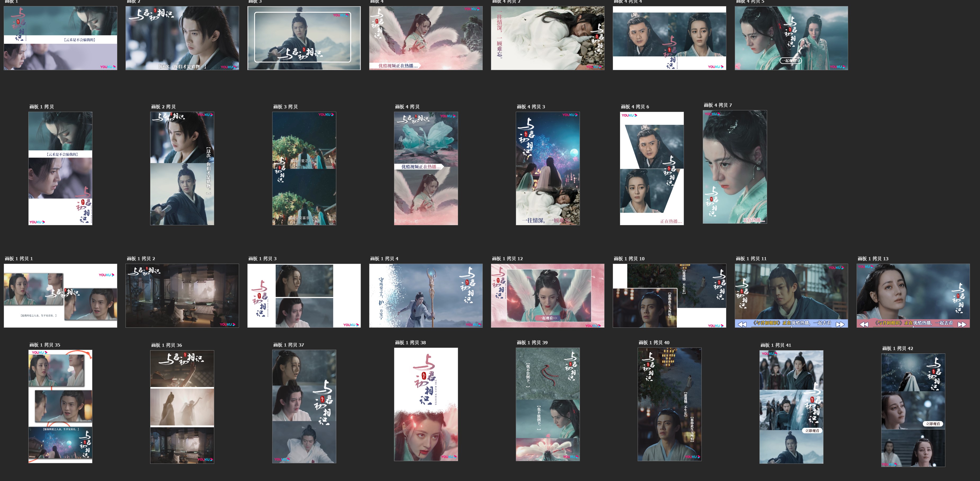Image resolution: width=980 pixels, height=481 pixels.
Task: Select the artboard label 画板 1 拷贝 3
Action: [262, 259]
